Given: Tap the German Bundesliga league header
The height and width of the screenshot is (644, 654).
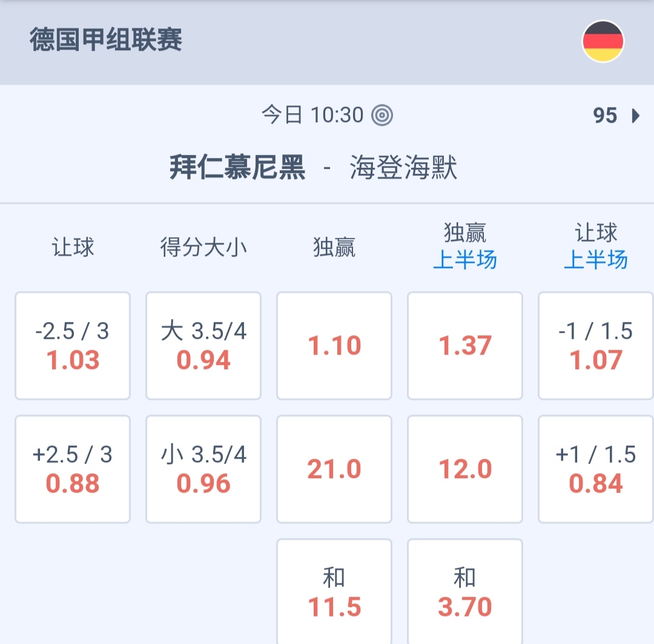Looking at the screenshot, I should pos(106,41).
